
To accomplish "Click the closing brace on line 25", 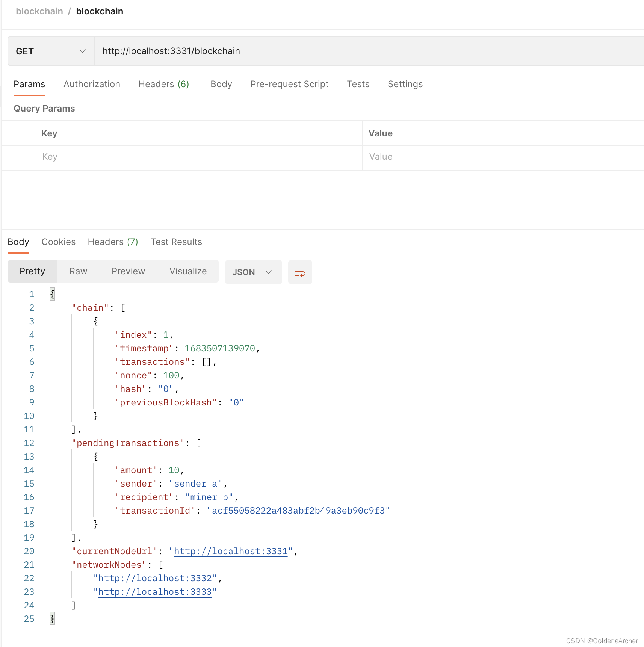I will pos(52,618).
